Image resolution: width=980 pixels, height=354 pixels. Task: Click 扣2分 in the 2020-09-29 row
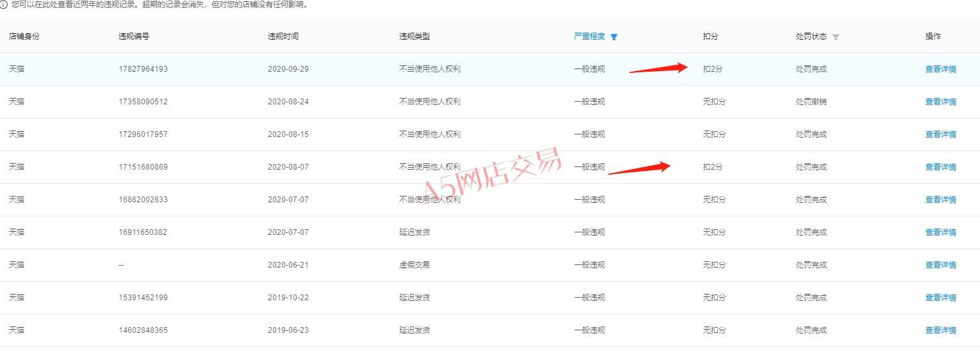pyautogui.click(x=712, y=69)
